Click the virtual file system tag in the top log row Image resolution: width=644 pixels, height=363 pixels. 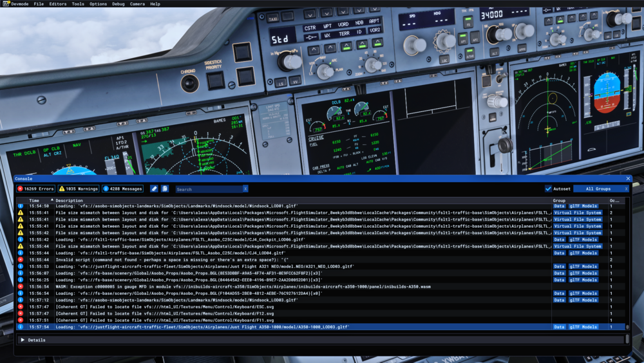577,212
